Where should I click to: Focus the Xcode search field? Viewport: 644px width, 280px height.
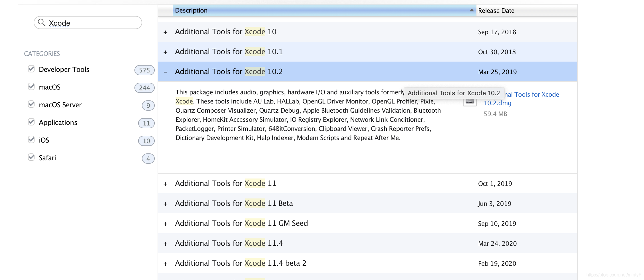(88, 23)
